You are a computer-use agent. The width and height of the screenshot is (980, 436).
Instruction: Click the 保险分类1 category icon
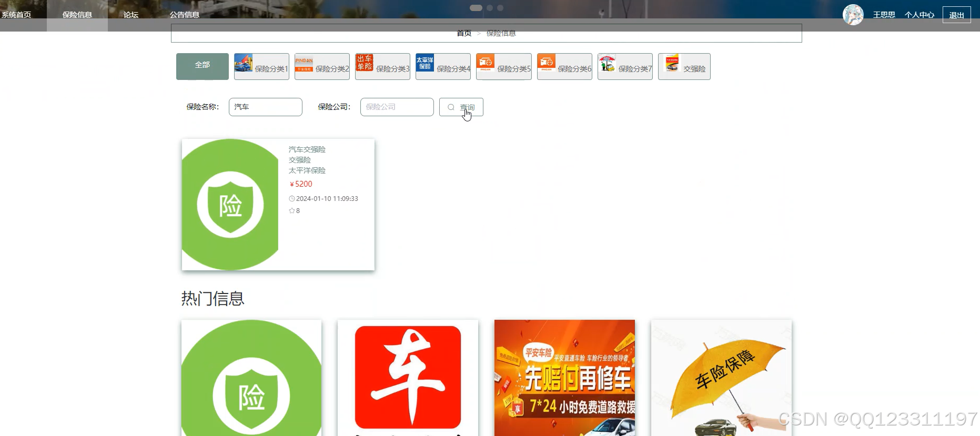[x=243, y=63]
